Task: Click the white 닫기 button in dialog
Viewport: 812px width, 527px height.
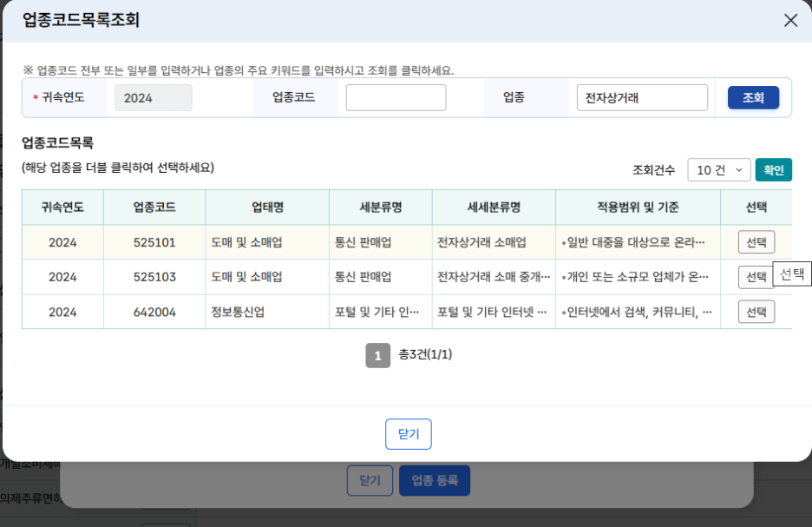Action: (x=408, y=434)
